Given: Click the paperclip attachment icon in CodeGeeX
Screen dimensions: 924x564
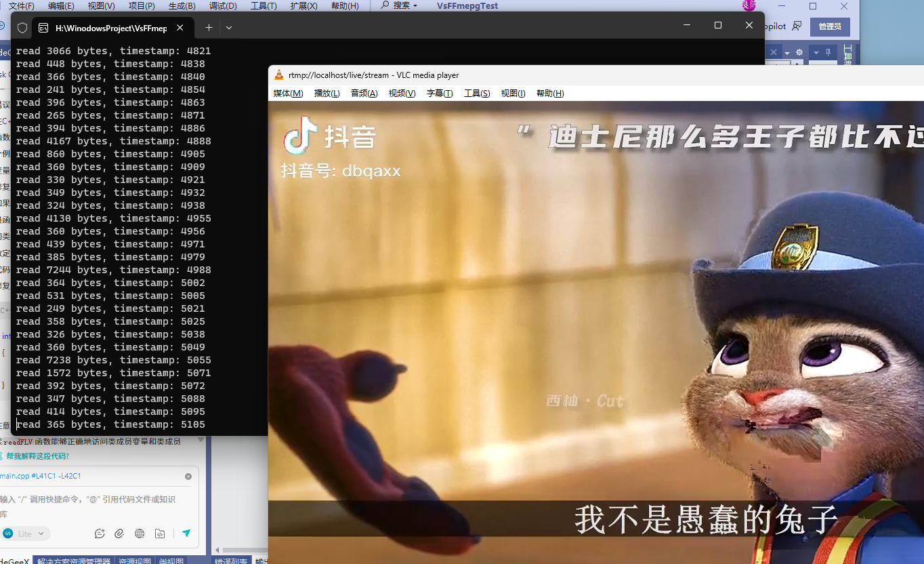Looking at the screenshot, I should [x=119, y=533].
